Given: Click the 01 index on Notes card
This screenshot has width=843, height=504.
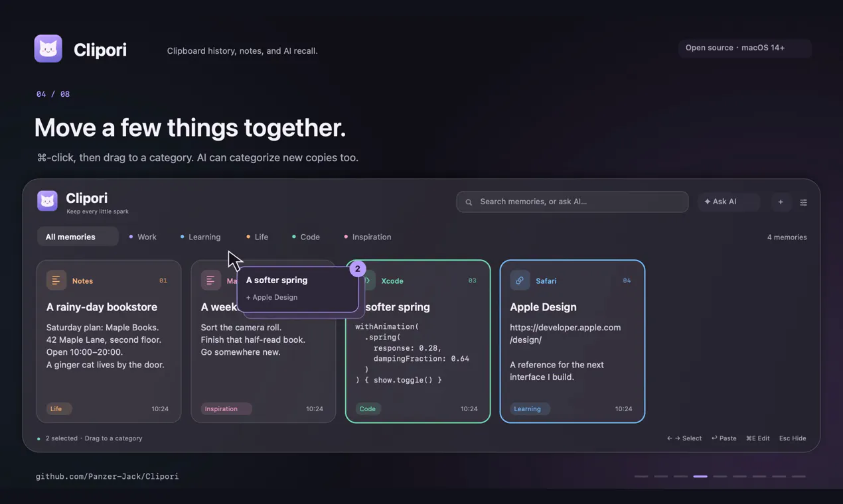Looking at the screenshot, I should pos(163,281).
